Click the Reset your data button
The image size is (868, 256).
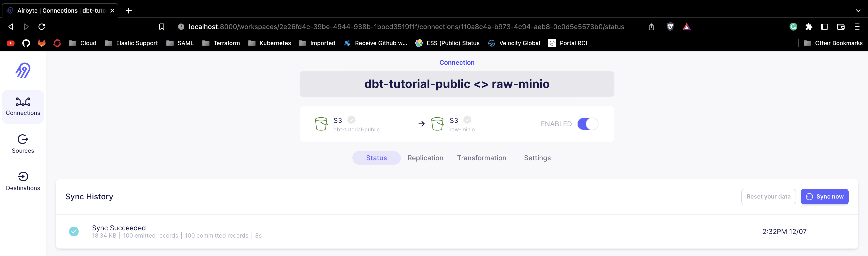(x=769, y=197)
